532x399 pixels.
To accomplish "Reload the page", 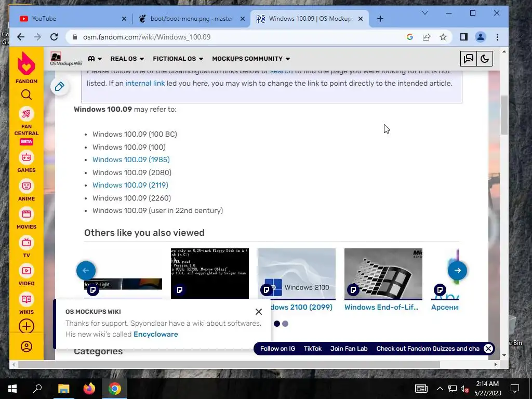I will (54, 37).
